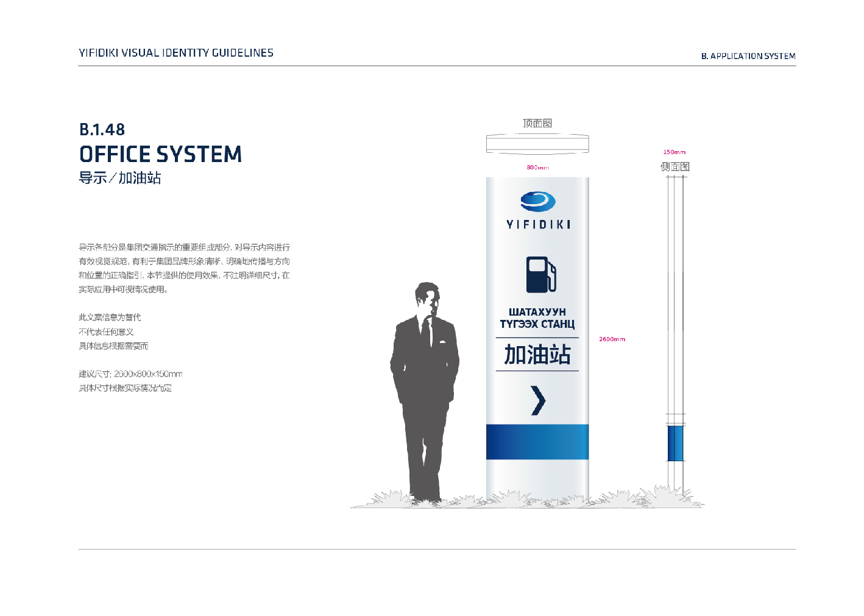Select the man silhouette figure
This screenshot has height=616, width=864.
point(425,390)
